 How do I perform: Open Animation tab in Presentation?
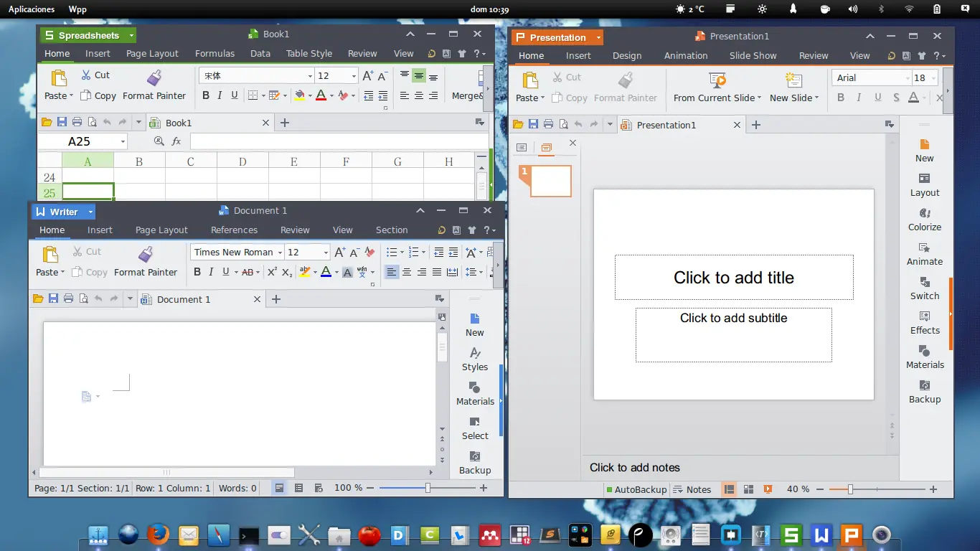[x=686, y=55]
